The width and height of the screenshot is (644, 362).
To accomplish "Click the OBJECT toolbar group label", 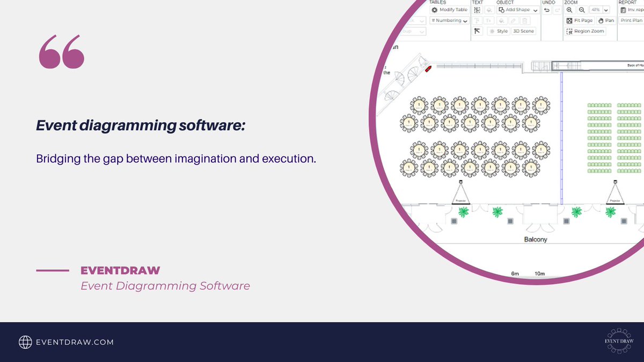I will click(x=505, y=2).
